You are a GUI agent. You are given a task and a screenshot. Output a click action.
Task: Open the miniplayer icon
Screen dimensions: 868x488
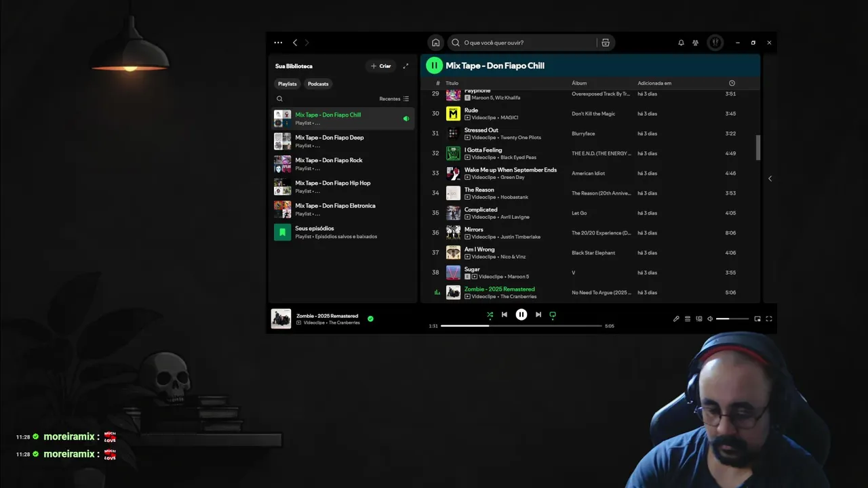pyautogui.click(x=757, y=319)
